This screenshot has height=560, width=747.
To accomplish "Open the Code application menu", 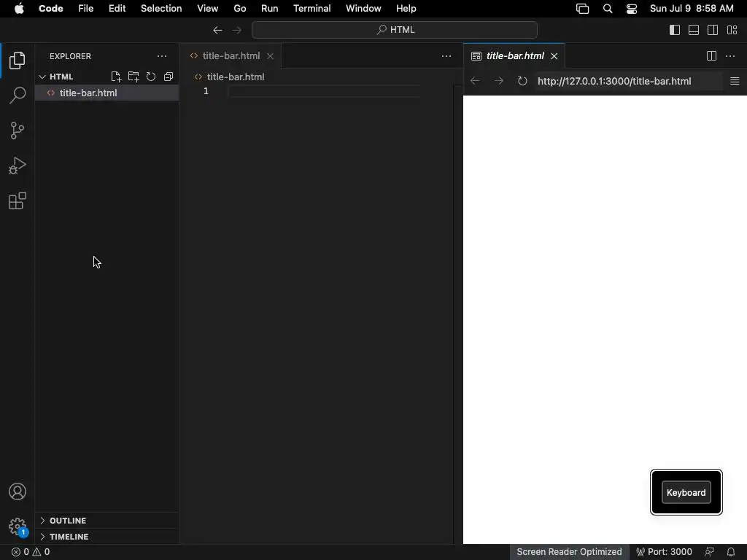I will tap(51, 9).
